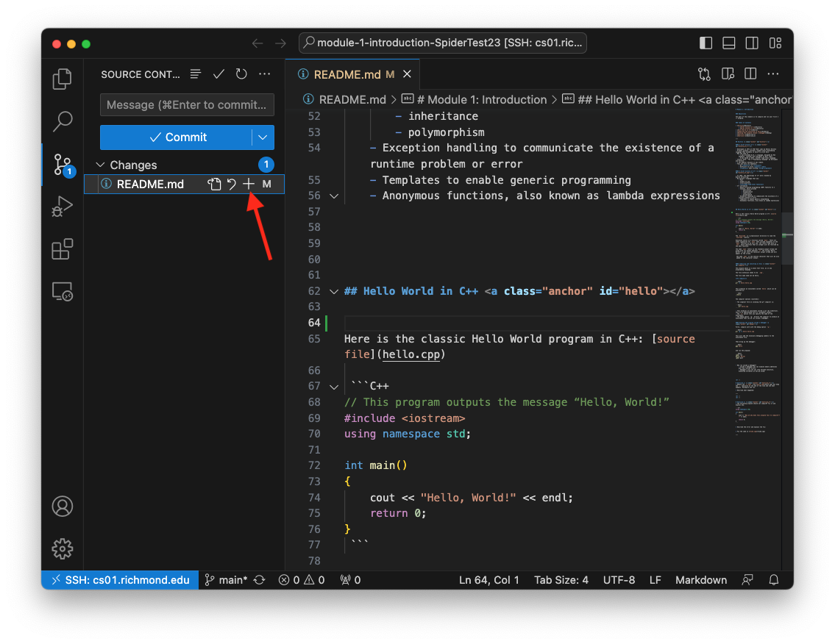Open editor more actions menu
Viewport: 835px width, 644px height.
pos(773,74)
